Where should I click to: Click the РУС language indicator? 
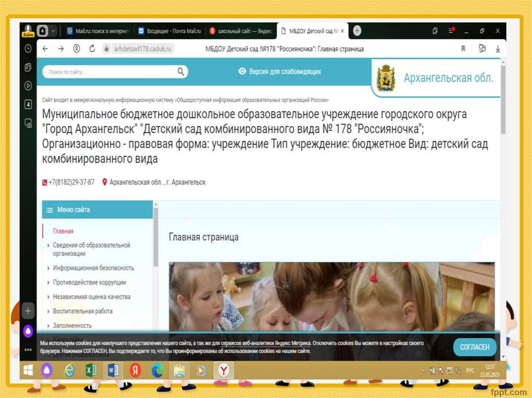(x=470, y=370)
